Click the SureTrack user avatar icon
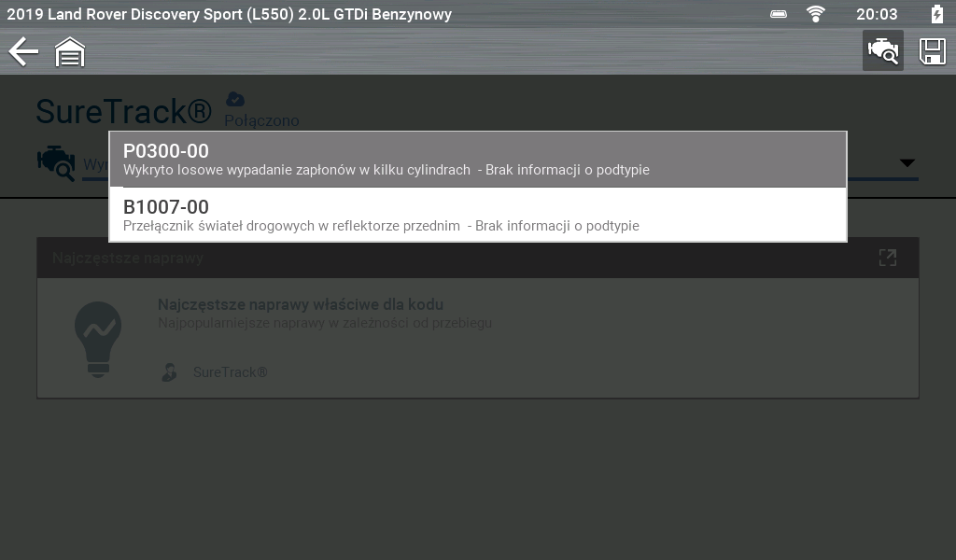956x560 pixels. click(x=170, y=371)
